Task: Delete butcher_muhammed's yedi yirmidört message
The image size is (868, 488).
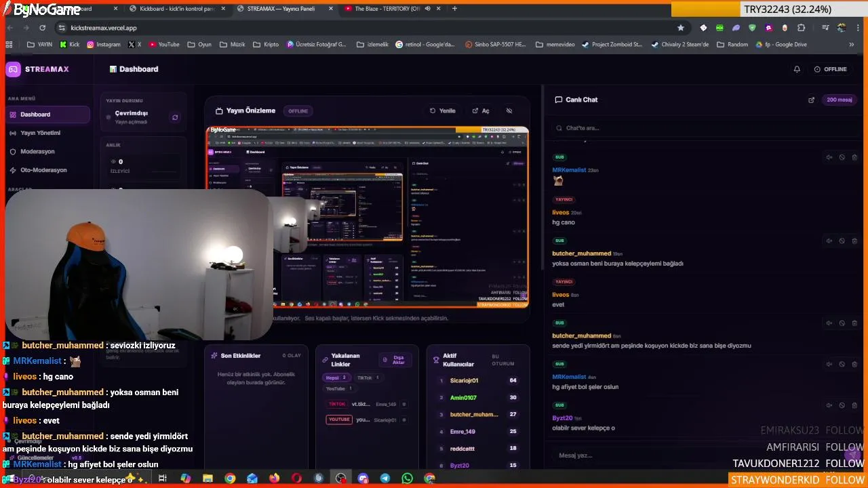Action: click(x=854, y=323)
